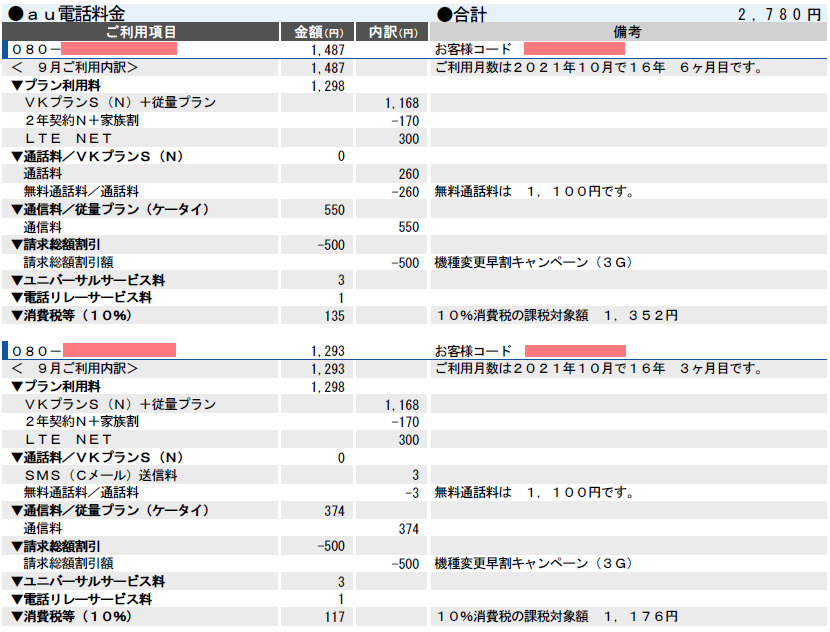
Task: Collapse the ▼プラン利用料 row above the 260 call charge
Action: 55,86
